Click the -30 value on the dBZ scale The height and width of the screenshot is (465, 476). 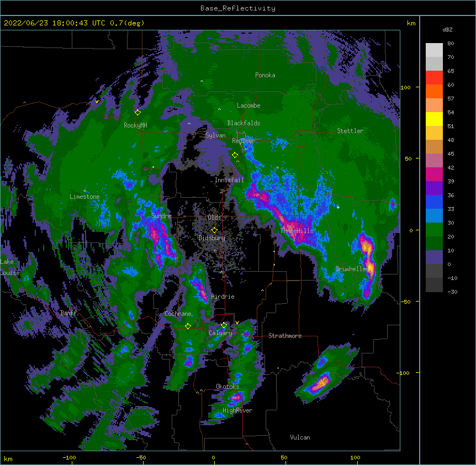(x=452, y=292)
